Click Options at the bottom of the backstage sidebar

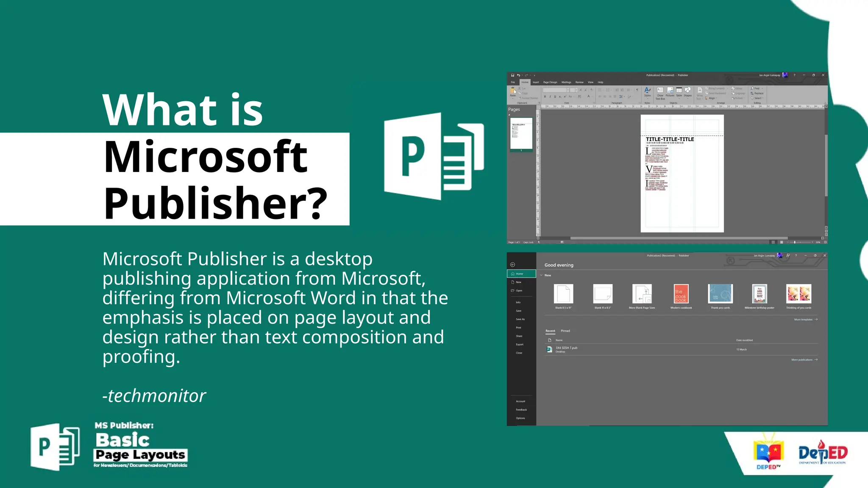click(x=521, y=418)
